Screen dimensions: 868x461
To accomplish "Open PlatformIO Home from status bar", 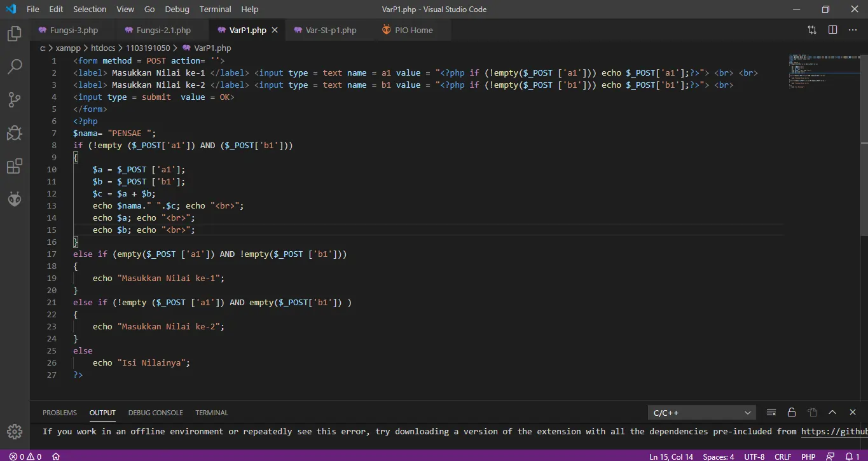I will click(56, 456).
